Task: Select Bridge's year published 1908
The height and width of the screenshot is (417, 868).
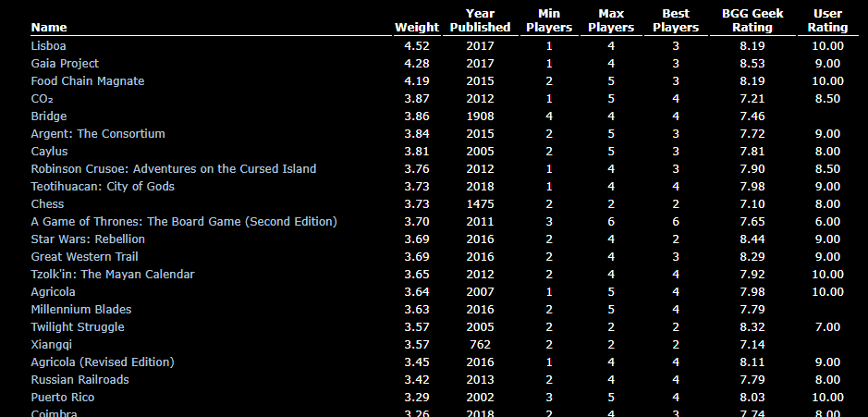Action: click(x=480, y=117)
